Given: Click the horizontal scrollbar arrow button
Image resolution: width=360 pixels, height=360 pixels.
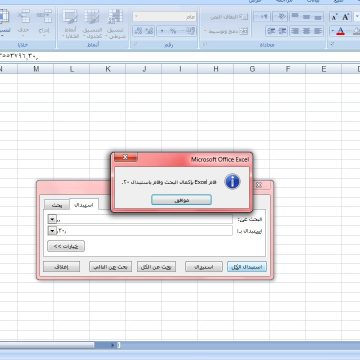Looking at the screenshot, I should pyautogui.click(x=112, y=345).
